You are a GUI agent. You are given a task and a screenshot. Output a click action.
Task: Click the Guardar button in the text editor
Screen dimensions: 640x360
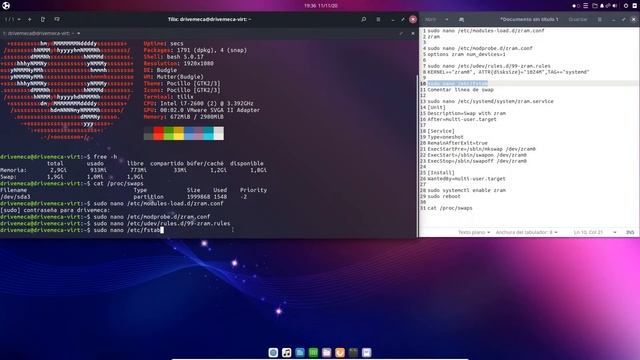tap(578, 19)
